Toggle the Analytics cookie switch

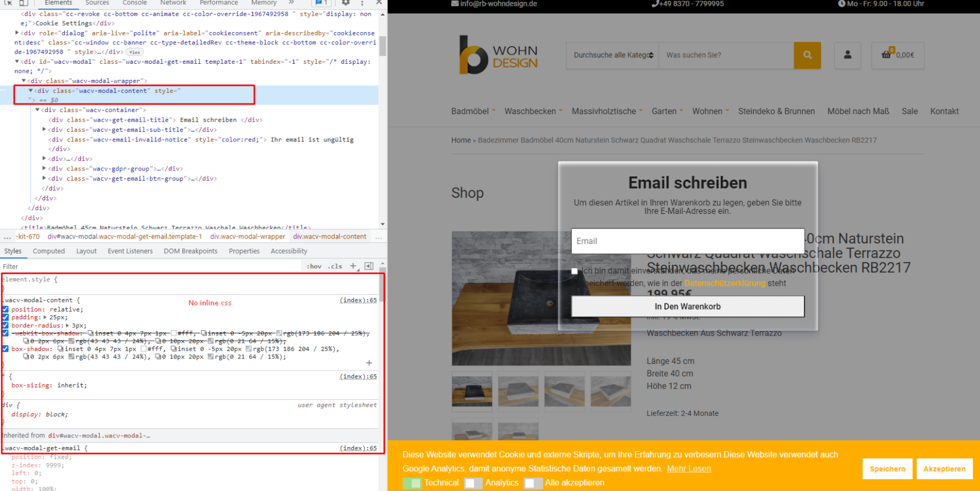click(473, 483)
